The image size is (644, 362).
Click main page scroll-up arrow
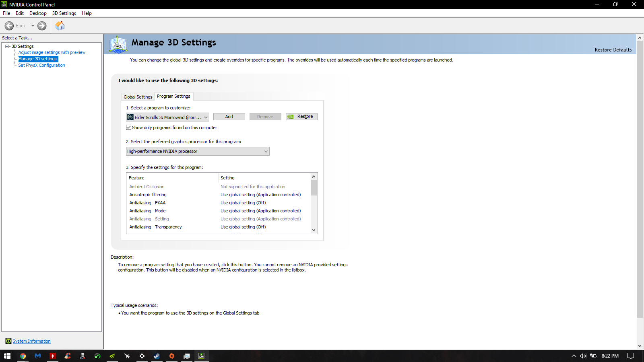[x=640, y=38]
